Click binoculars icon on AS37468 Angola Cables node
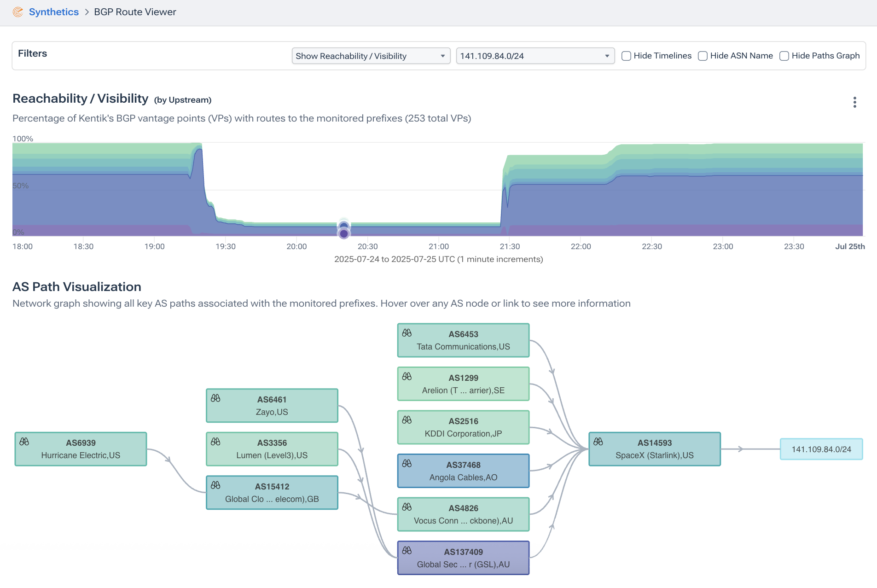Image resolution: width=877 pixels, height=588 pixels. [407, 463]
